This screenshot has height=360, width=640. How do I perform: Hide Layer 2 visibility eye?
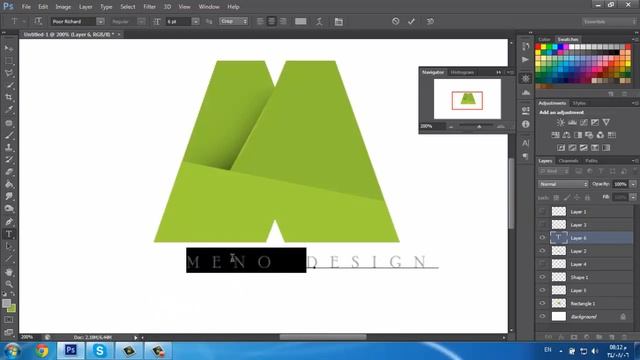542,251
